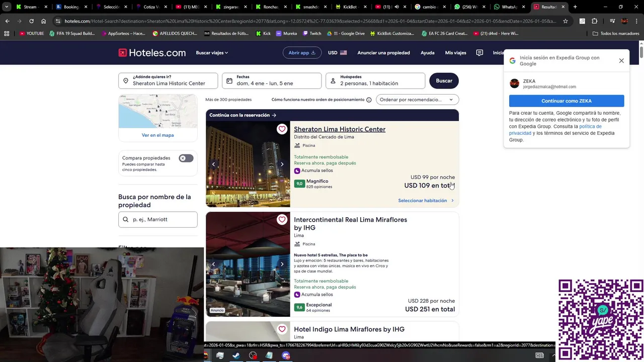Click Continuar como ZEKA button
Viewport: 644px width, 362px height.
pos(567,101)
